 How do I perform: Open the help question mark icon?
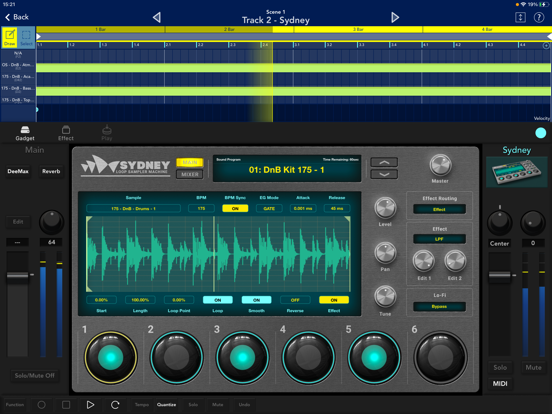[539, 17]
